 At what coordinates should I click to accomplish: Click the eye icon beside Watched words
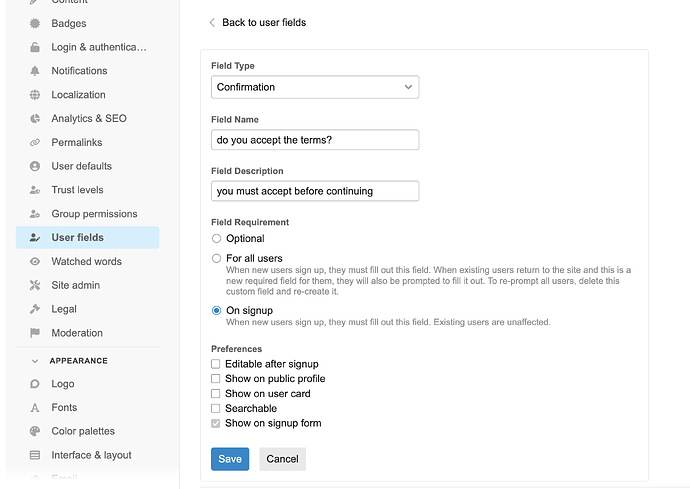[x=35, y=261]
